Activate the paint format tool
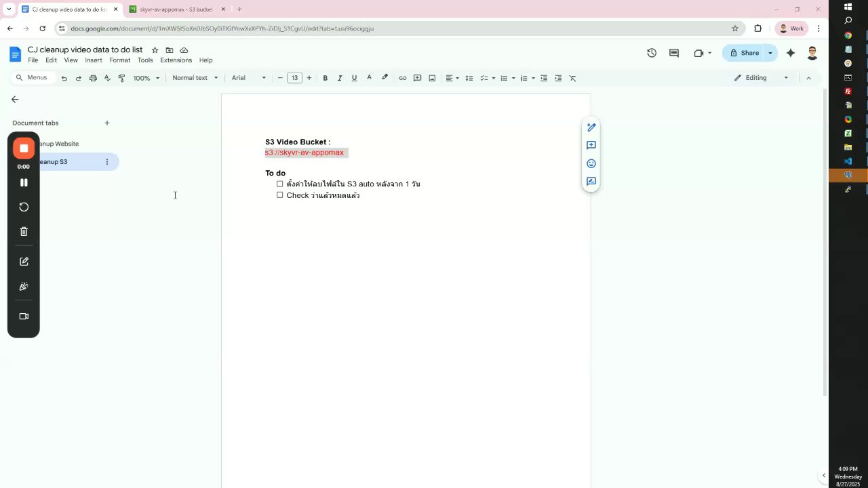Image resolution: width=868 pixels, height=488 pixels. click(121, 78)
